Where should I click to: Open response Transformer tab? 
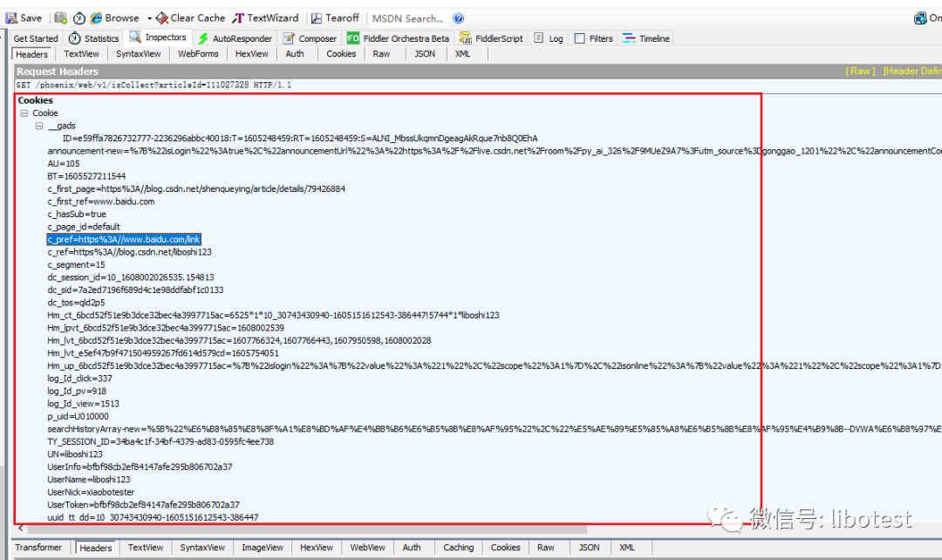pos(38,548)
